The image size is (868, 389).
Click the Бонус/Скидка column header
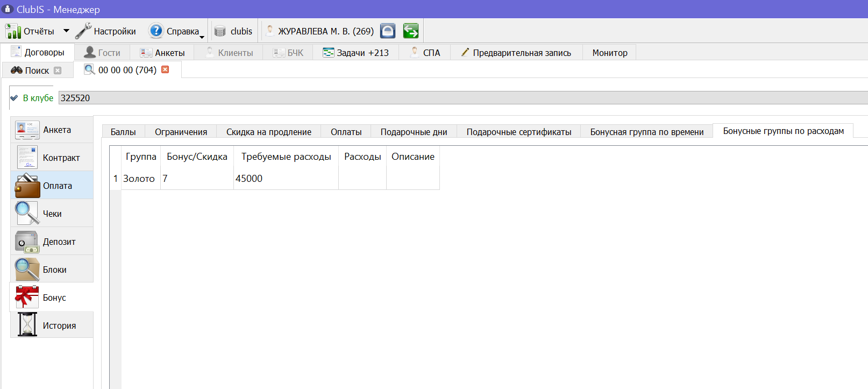197,157
